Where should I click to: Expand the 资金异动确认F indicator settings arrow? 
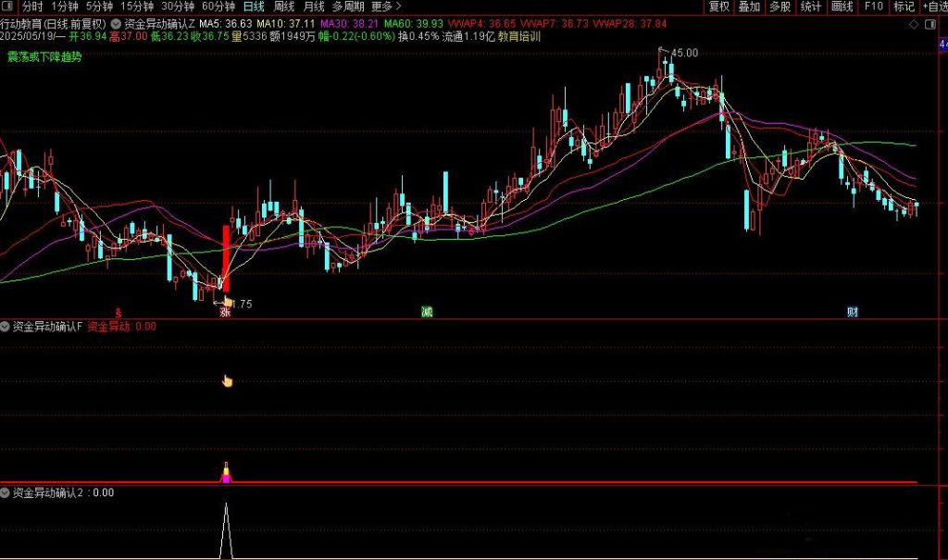coord(6,327)
